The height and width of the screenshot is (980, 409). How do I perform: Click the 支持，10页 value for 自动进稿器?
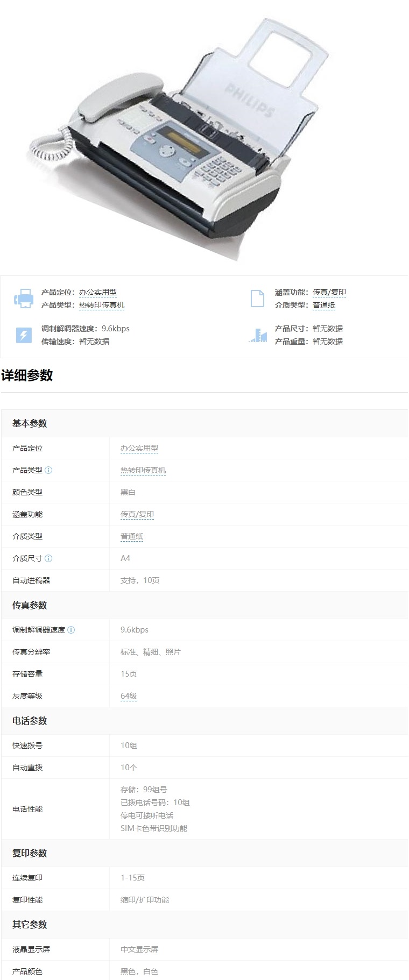[140, 580]
